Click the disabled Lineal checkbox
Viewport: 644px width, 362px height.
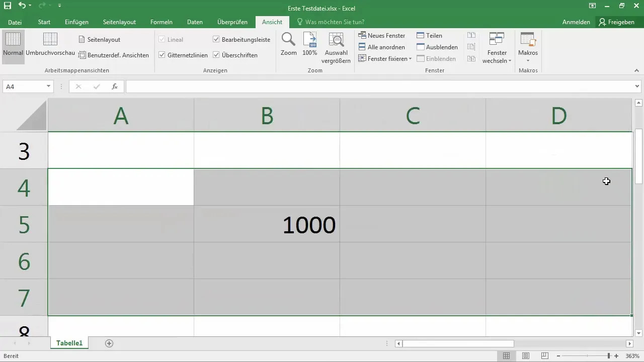(x=162, y=39)
